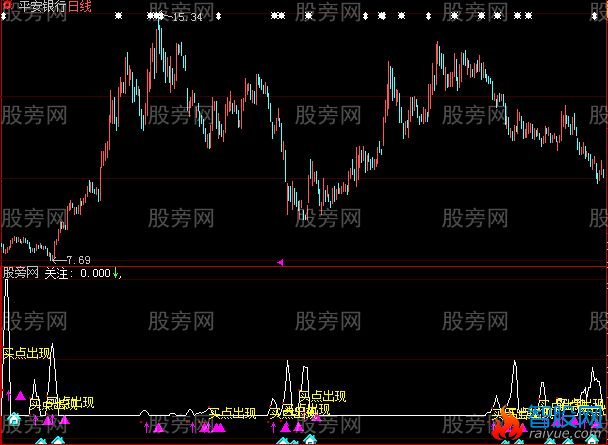Click the magenta up arrow beside the first indicator spike
The height and width of the screenshot is (445, 608).
(x=9, y=396)
